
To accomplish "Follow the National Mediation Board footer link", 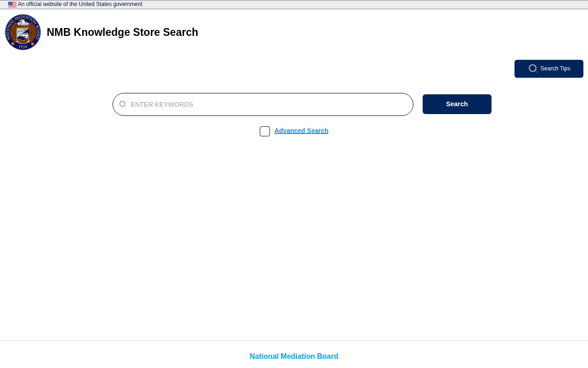I will click(x=294, y=356).
